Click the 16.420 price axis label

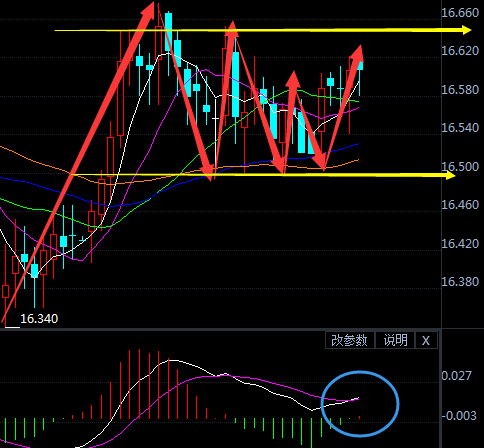(x=460, y=244)
